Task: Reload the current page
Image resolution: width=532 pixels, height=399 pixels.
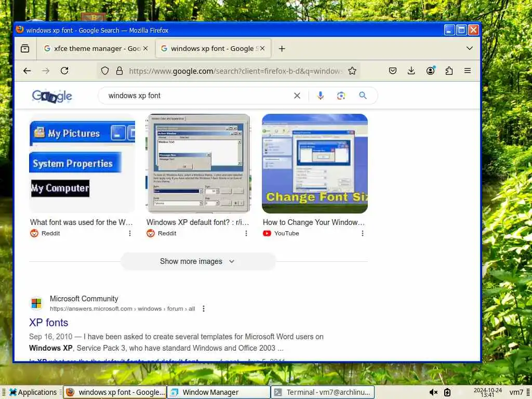Action: [x=64, y=71]
